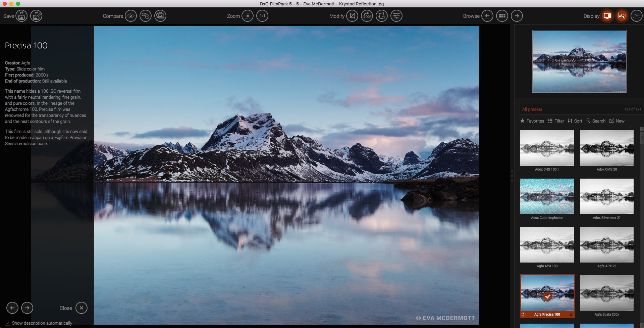Open the Crop tool in Modify
644x328 pixels.
click(x=352, y=16)
